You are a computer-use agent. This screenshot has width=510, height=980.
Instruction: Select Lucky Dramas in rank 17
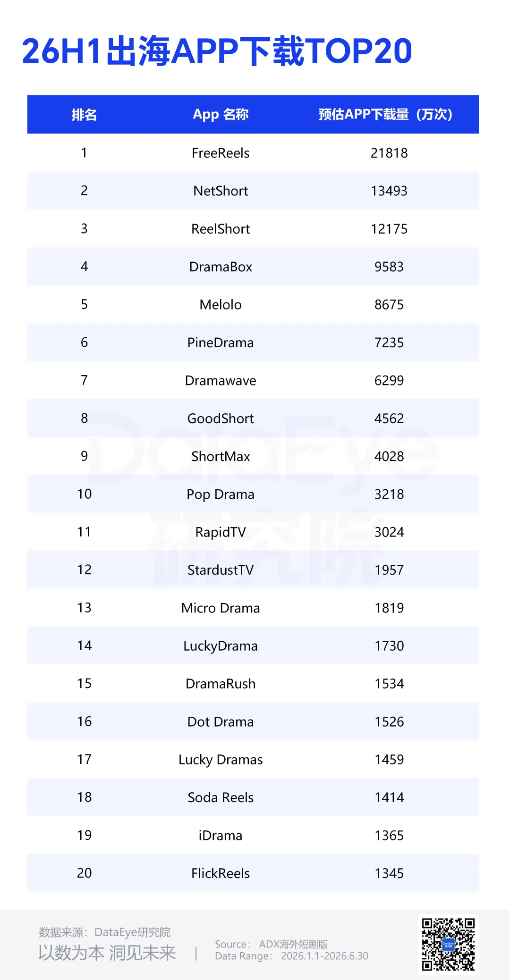pos(221,760)
